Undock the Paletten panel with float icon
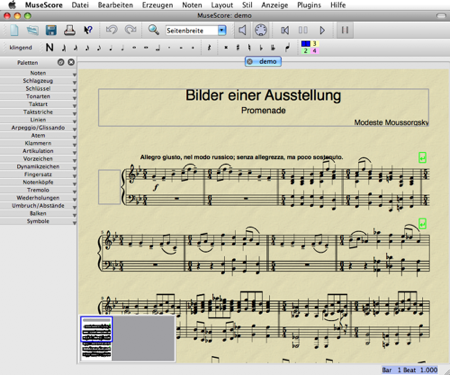 click(x=61, y=62)
